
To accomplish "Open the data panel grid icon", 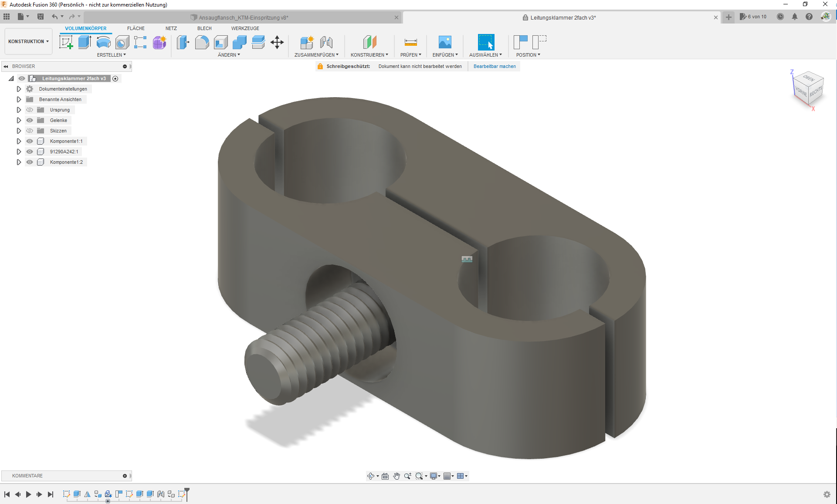I will (x=7, y=17).
